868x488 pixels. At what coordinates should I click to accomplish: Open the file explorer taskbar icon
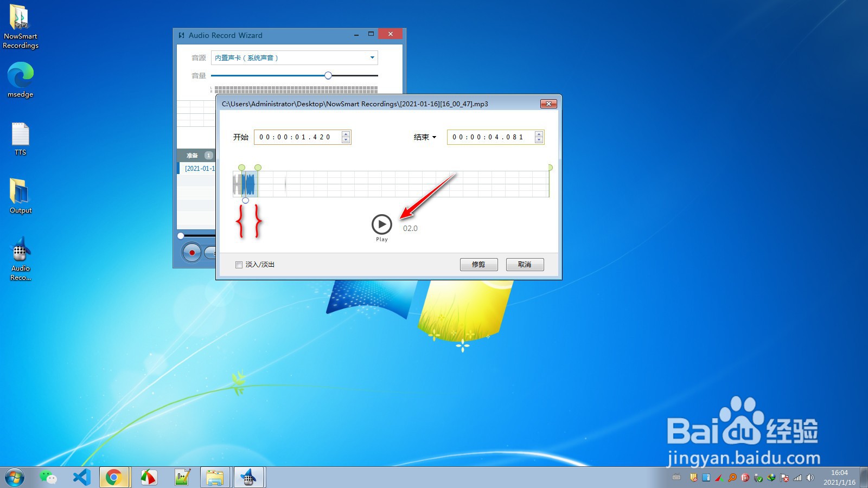point(215,477)
